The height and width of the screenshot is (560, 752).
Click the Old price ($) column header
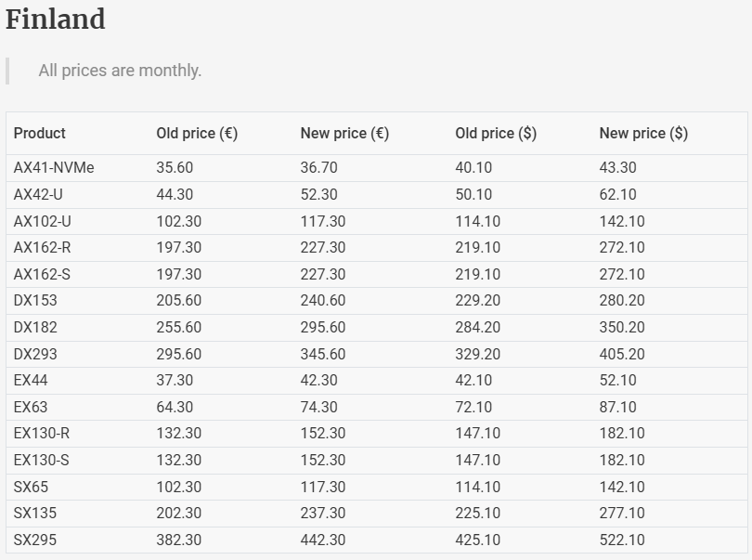(x=496, y=134)
